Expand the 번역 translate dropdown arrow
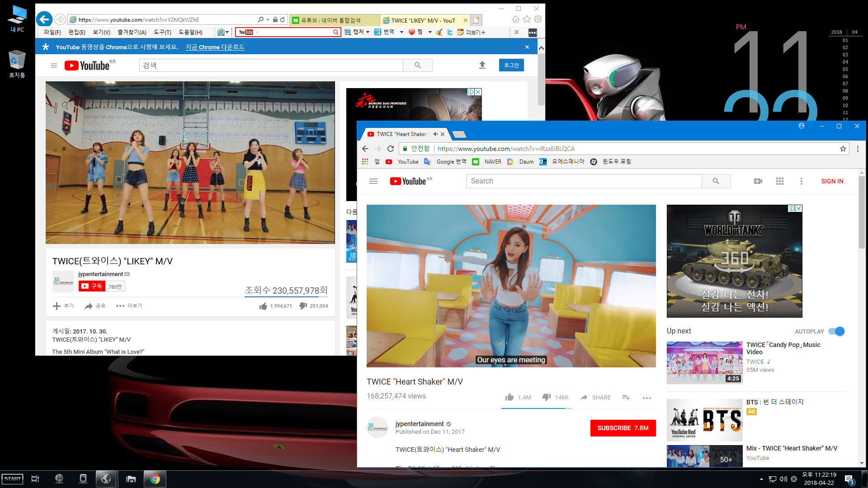This screenshot has height=488, width=868. (x=401, y=32)
